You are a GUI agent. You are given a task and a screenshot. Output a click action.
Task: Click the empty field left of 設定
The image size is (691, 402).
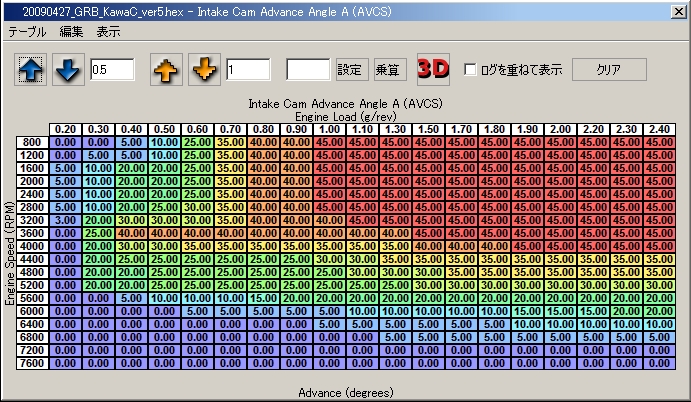click(x=308, y=70)
